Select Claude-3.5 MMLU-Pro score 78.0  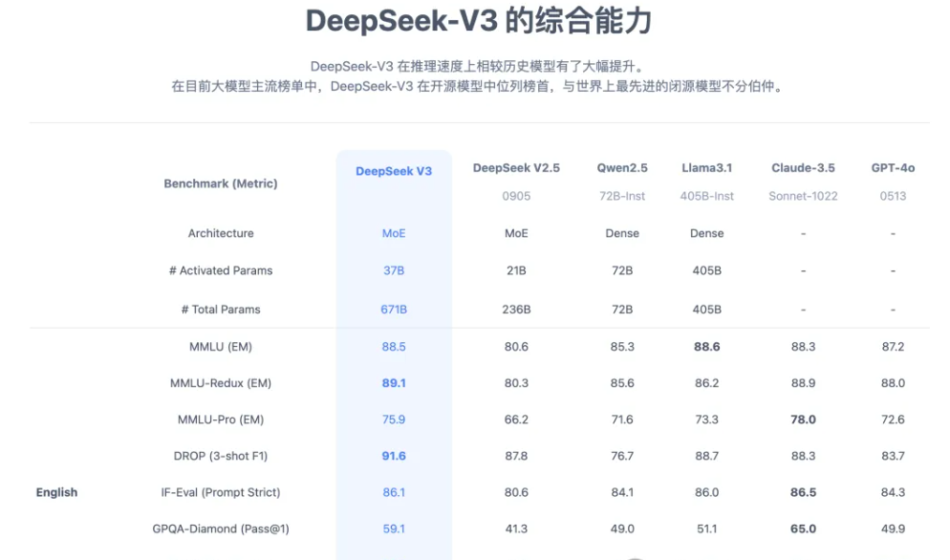(x=804, y=420)
